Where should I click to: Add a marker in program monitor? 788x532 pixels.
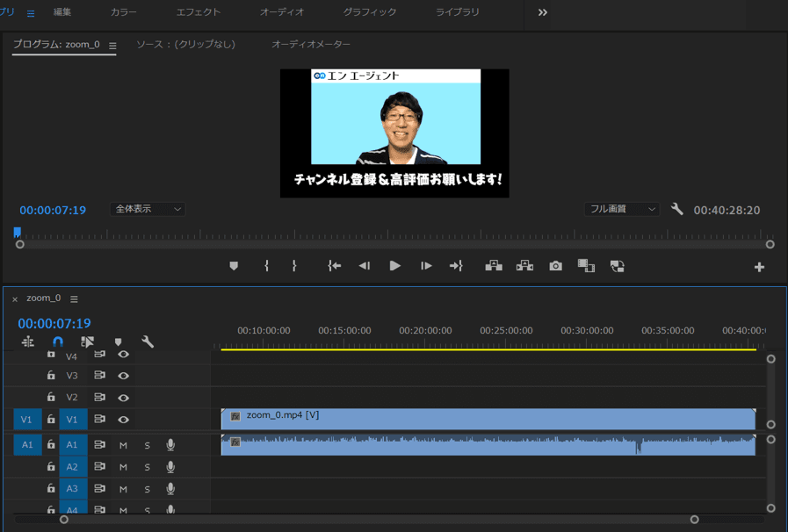click(x=234, y=266)
